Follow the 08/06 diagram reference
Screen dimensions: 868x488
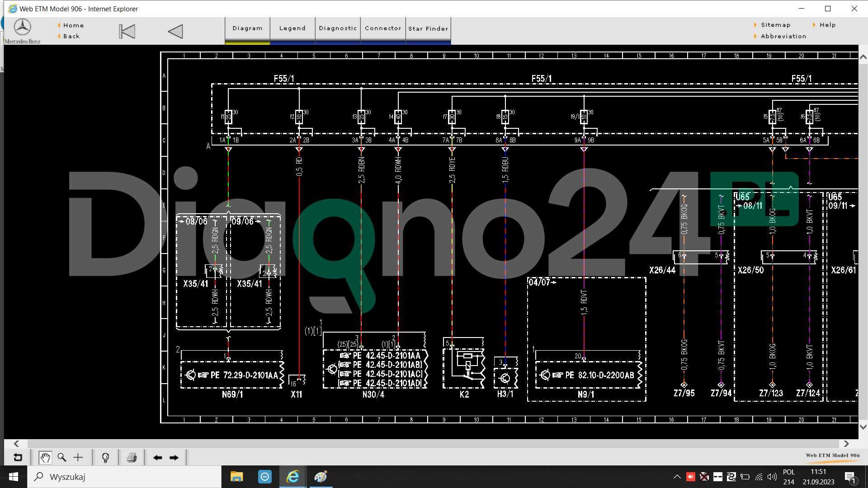193,221
